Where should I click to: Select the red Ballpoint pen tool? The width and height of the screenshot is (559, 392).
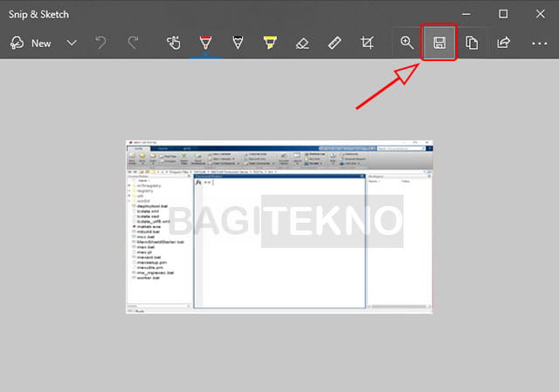pos(206,43)
